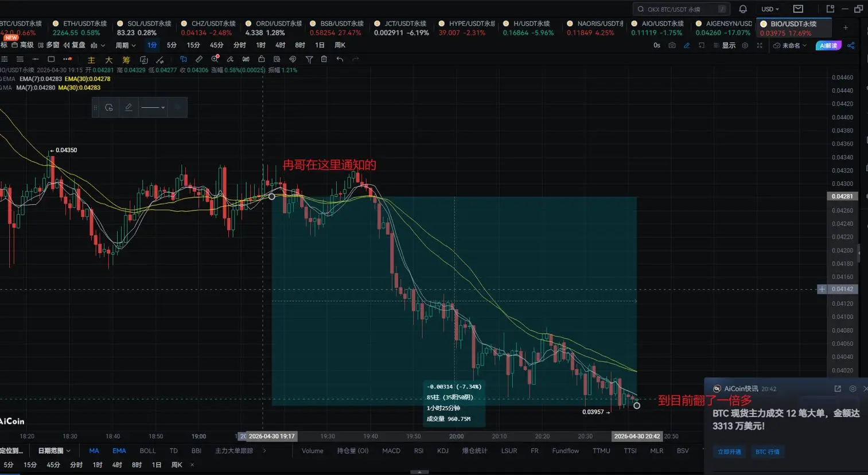The height and width of the screenshot is (475, 868).
Task: Toggle the KDJ sub-indicator
Action: (x=443, y=451)
